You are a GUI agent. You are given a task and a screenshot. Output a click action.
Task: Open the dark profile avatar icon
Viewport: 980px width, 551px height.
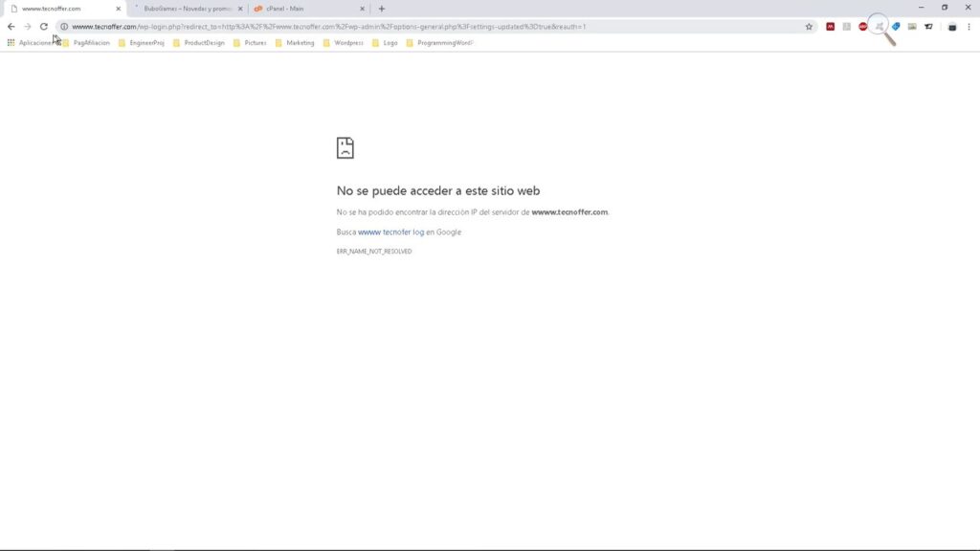952,27
